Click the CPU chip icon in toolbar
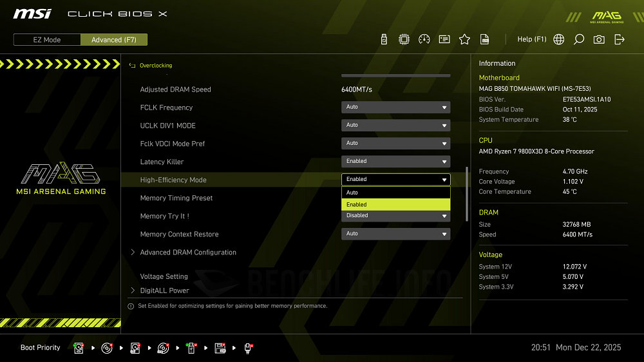Viewport: 644px width, 362px height. pos(404,39)
